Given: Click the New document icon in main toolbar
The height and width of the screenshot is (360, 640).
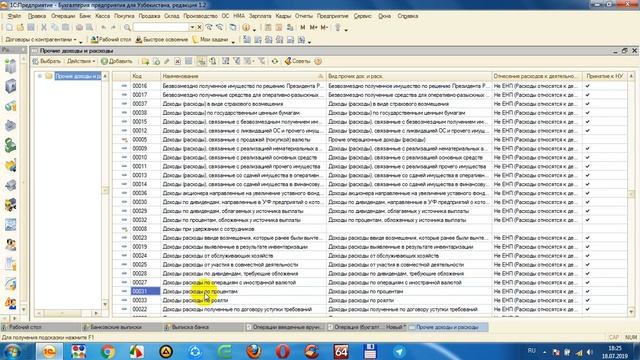Looking at the screenshot, I should [9, 27].
